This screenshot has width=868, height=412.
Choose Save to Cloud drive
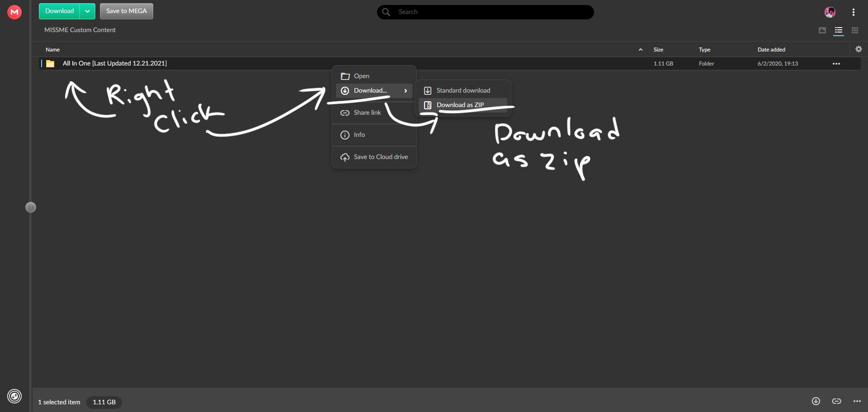click(x=374, y=157)
